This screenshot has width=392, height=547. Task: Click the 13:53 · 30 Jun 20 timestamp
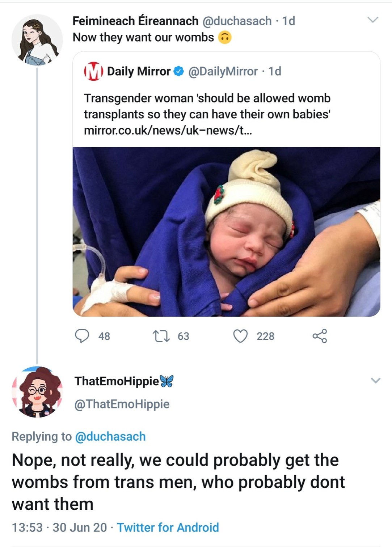tap(59, 527)
